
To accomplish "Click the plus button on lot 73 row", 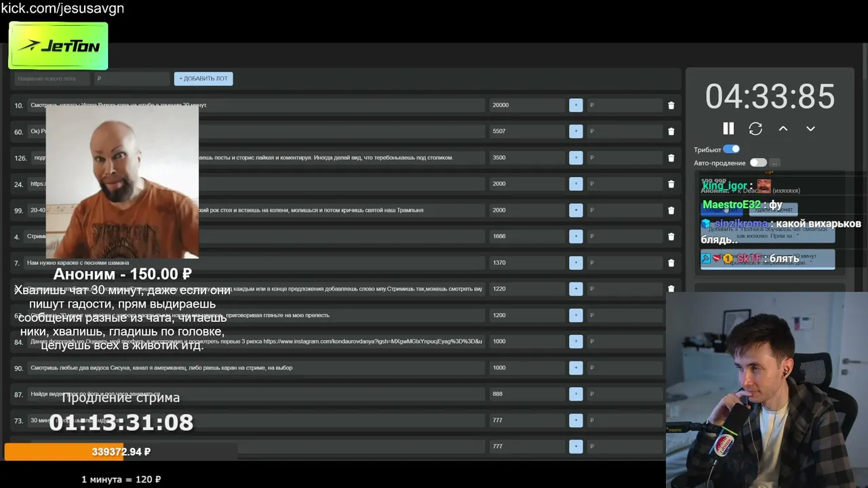I will [576, 420].
